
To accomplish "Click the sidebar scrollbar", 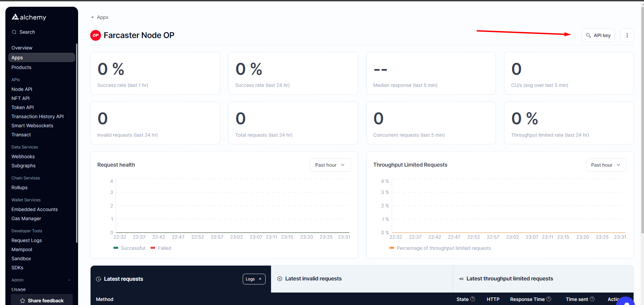I will [77, 143].
